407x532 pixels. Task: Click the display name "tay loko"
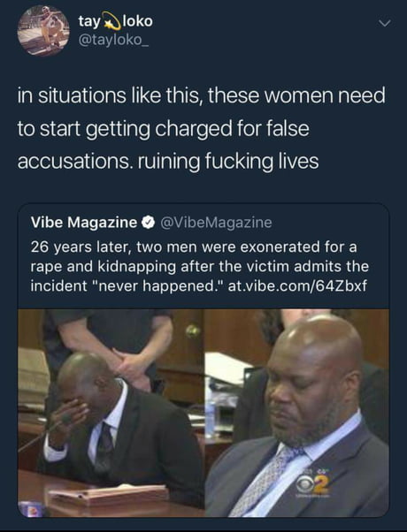click(116, 20)
